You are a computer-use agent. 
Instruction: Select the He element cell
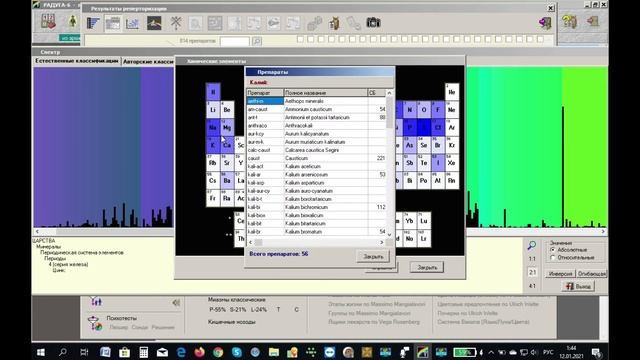tap(452, 92)
